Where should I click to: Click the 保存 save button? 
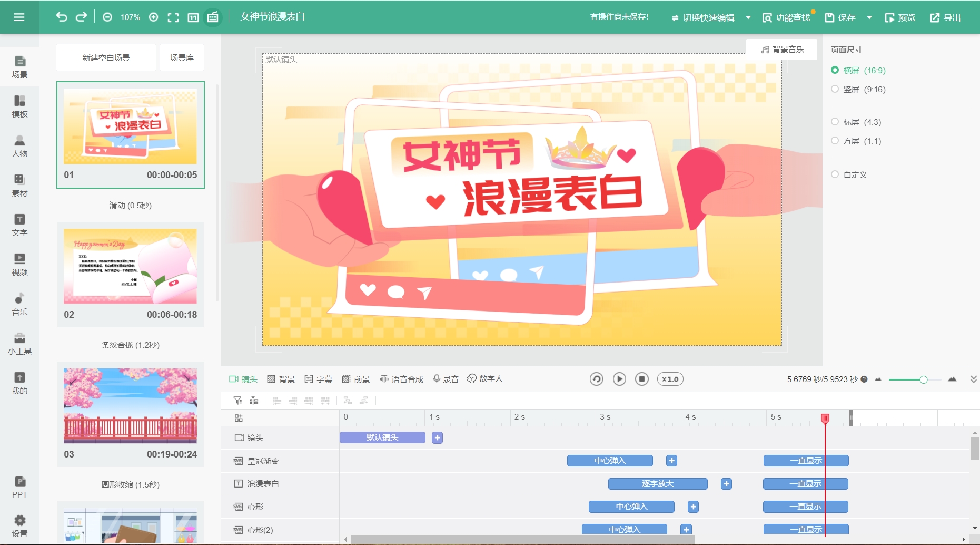click(840, 17)
